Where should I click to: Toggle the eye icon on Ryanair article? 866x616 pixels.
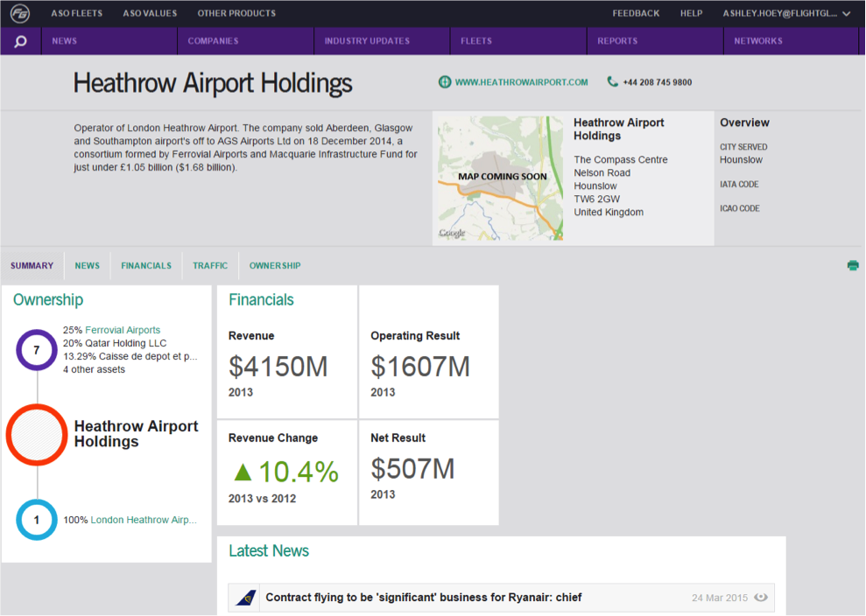click(761, 598)
